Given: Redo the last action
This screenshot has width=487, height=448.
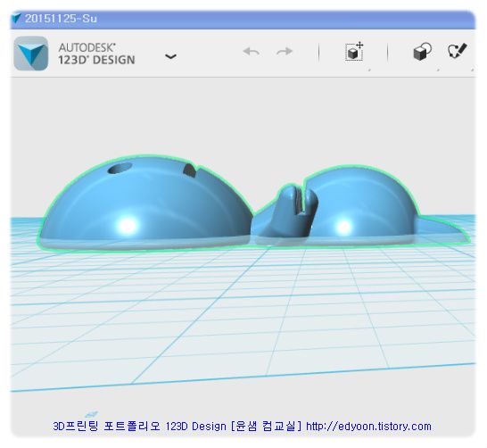Looking at the screenshot, I should 285,52.
